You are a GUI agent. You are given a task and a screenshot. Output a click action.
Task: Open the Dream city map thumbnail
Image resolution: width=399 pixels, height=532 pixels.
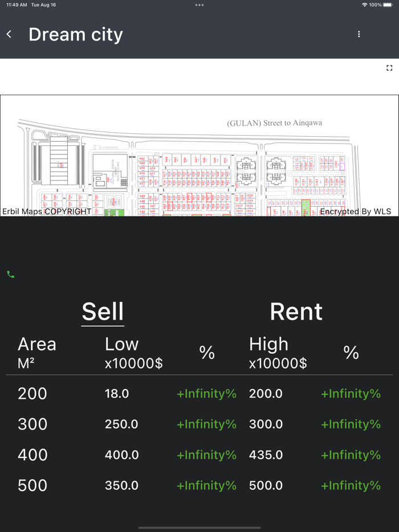[199, 155]
